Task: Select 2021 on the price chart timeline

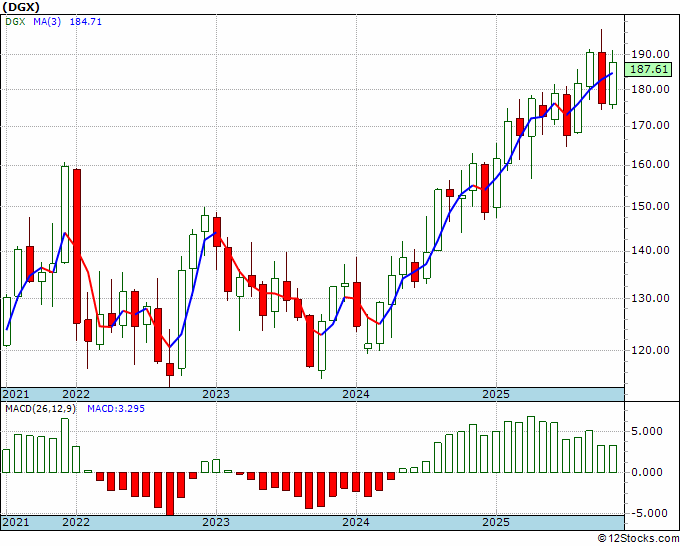Action: (x=16, y=394)
